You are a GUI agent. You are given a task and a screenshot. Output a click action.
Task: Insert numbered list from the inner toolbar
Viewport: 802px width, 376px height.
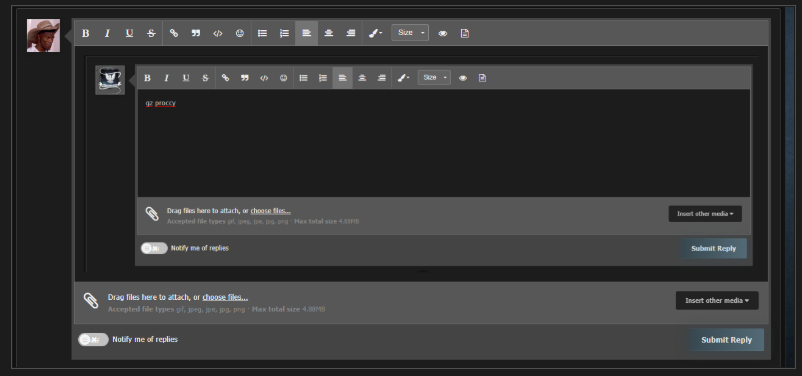click(x=323, y=78)
